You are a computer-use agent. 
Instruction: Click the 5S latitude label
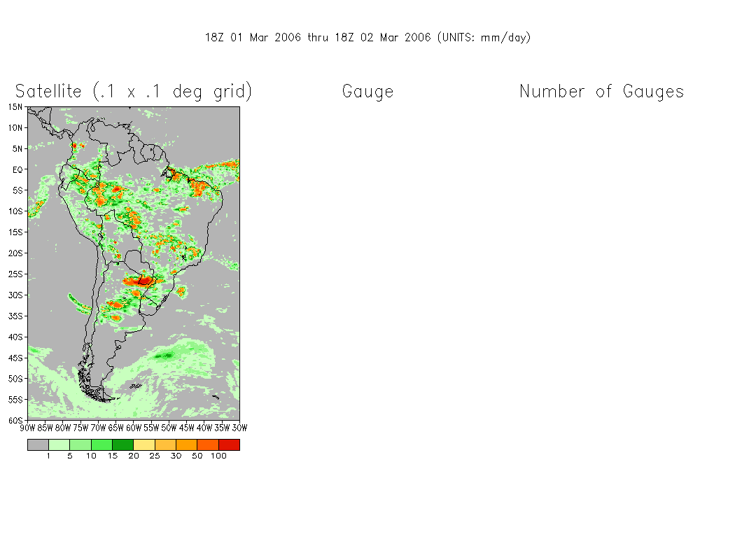(x=17, y=190)
